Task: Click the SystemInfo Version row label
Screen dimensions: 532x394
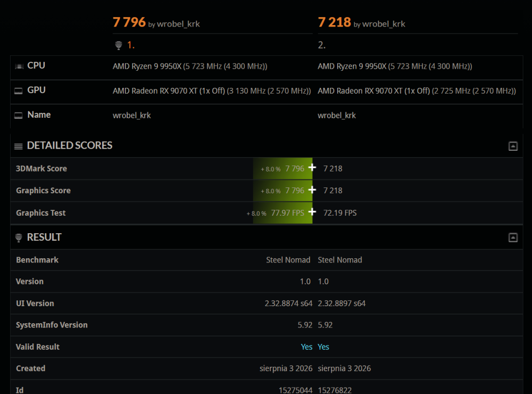Action: point(52,325)
